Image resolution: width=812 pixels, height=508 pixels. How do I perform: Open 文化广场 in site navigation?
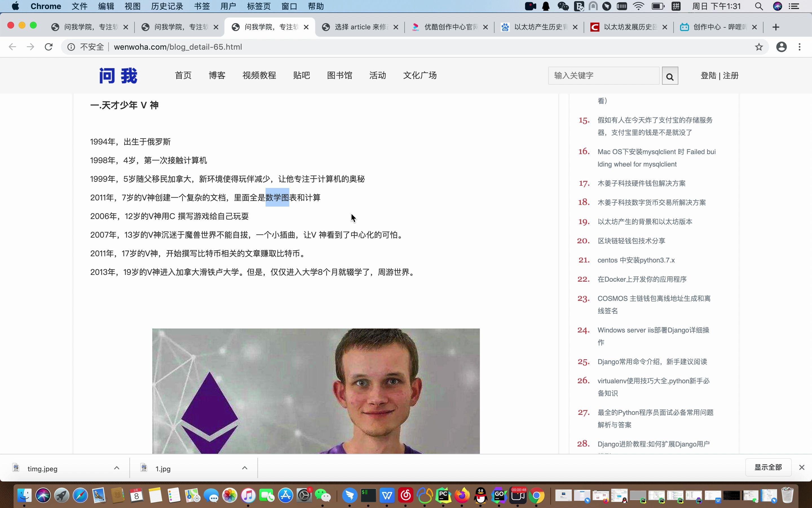pyautogui.click(x=420, y=75)
